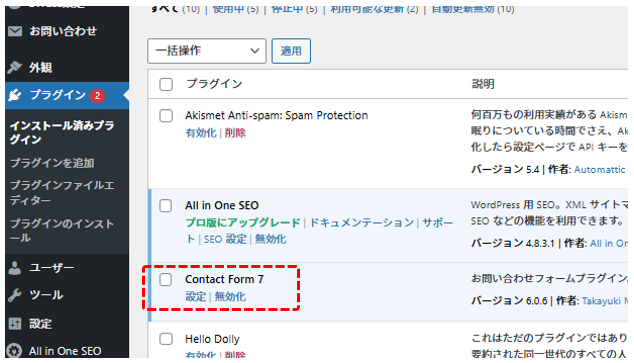Check the Contact Form 7 checkbox
Screen dimensions: 634x363
(165, 279)
